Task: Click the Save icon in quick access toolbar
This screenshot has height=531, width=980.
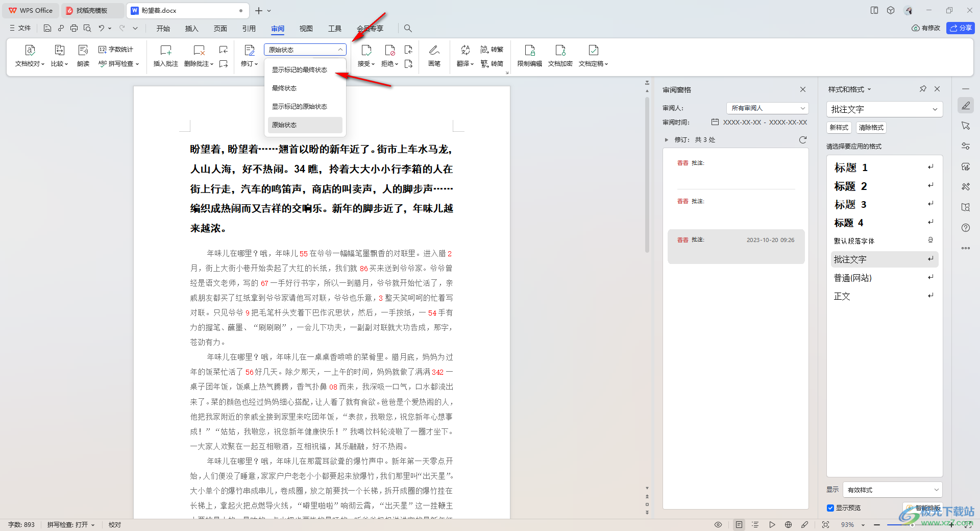Action: tap(47, 28)
